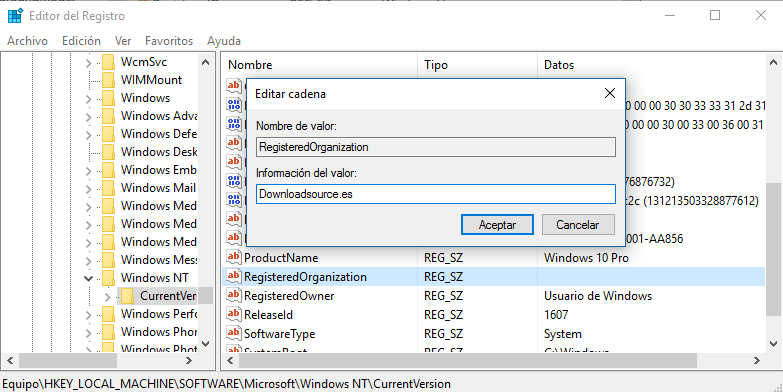The image size is (783, 392).
Task: Click the tree pane scroll left arrow
Action: tap(10, 360)
